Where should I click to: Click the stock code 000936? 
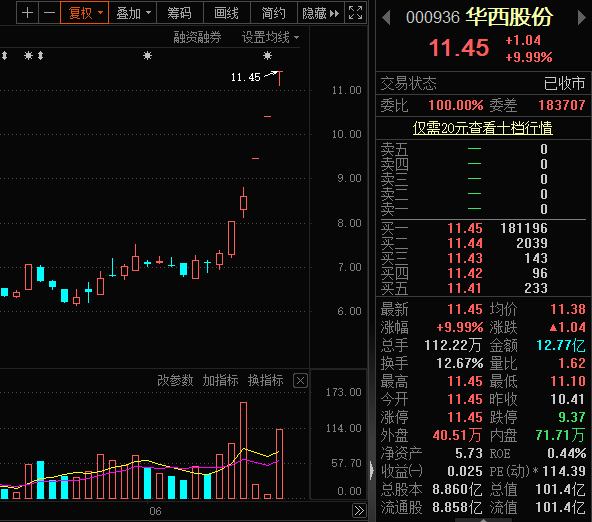pos(433,18)
